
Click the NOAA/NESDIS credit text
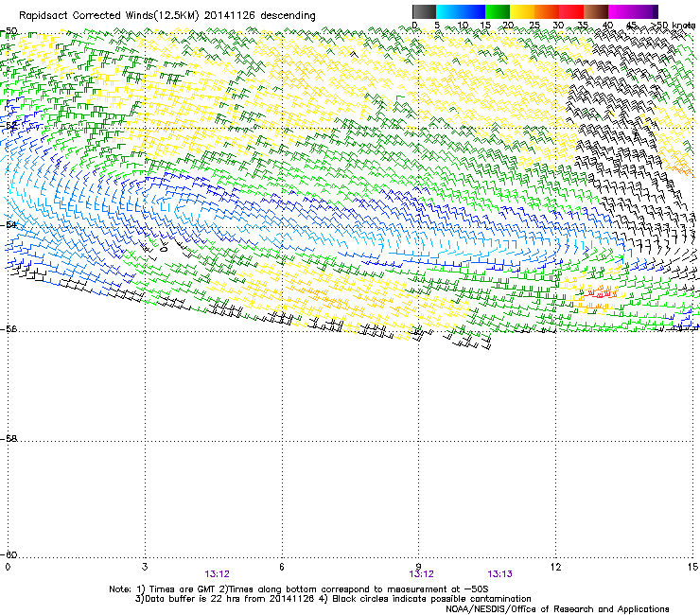pos(557,609)
